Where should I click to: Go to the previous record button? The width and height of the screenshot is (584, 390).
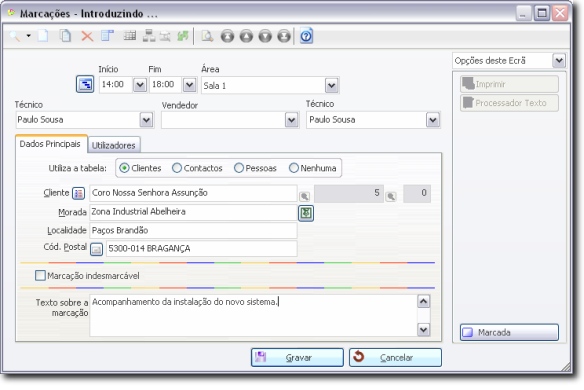[246, 36]
